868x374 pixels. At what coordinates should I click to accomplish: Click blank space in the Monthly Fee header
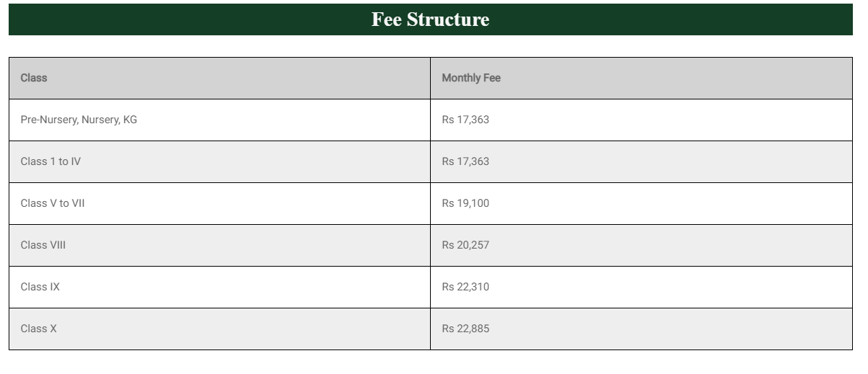click(x=678, y=78)
